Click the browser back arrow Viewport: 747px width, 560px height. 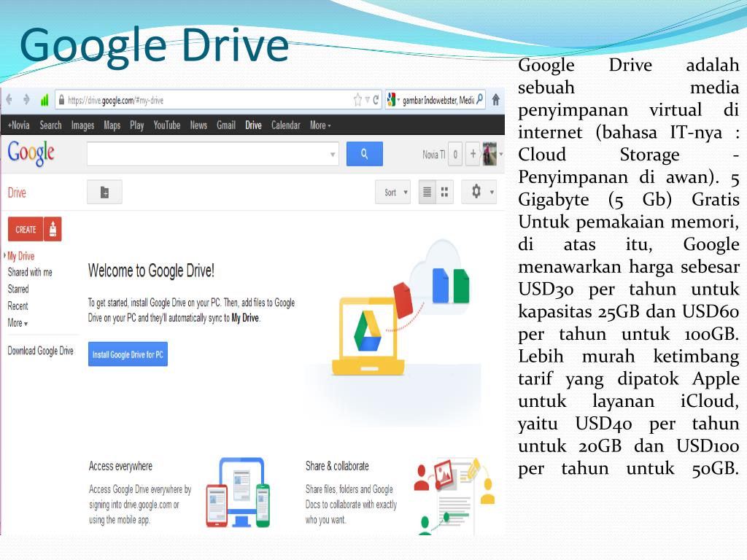click(9, 100)
